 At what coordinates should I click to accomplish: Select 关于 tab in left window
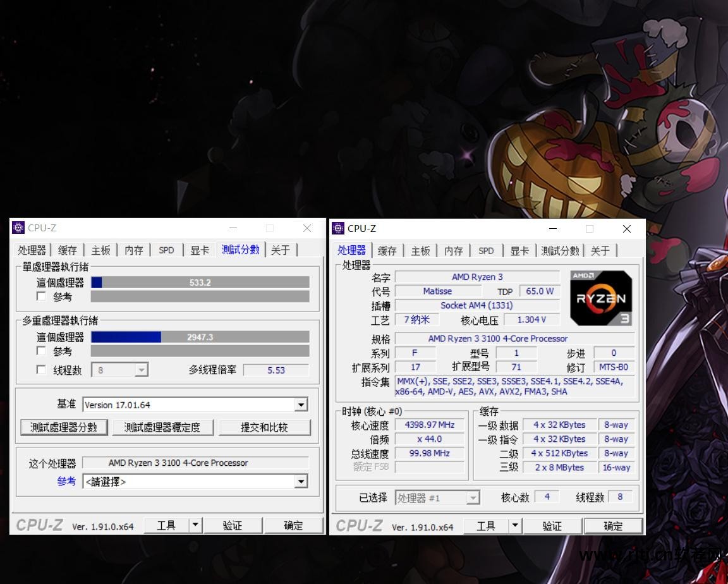tap(281, 250)
